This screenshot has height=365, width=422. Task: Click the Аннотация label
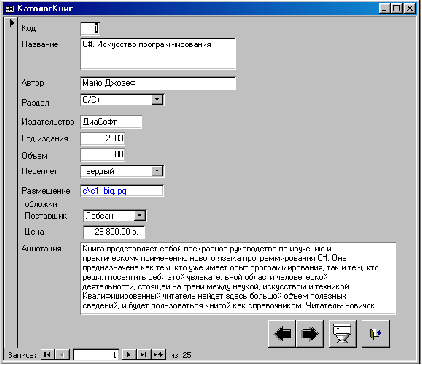tap(41, 249)
